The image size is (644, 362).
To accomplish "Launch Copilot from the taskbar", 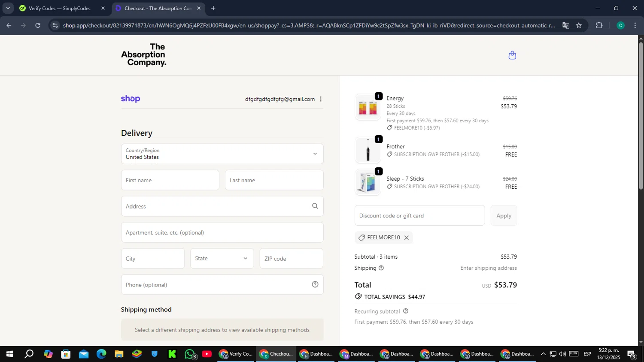I will click(x=48, y=354).
